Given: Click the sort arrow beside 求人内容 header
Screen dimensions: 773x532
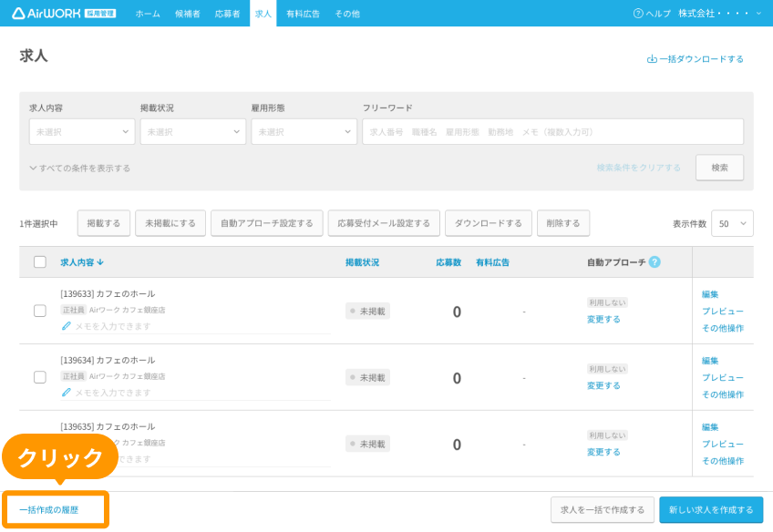Looking at the screenshot, I should pyautogui.click(x=100, y=262).
